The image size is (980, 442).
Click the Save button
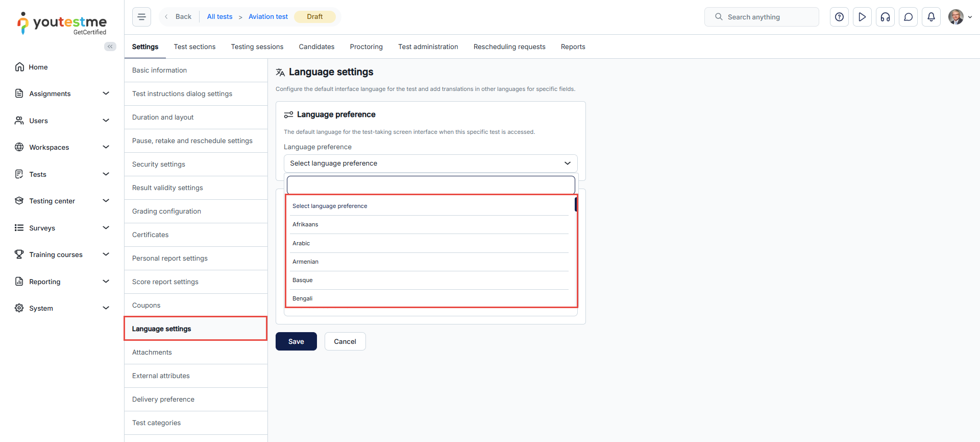coord(296,341)
